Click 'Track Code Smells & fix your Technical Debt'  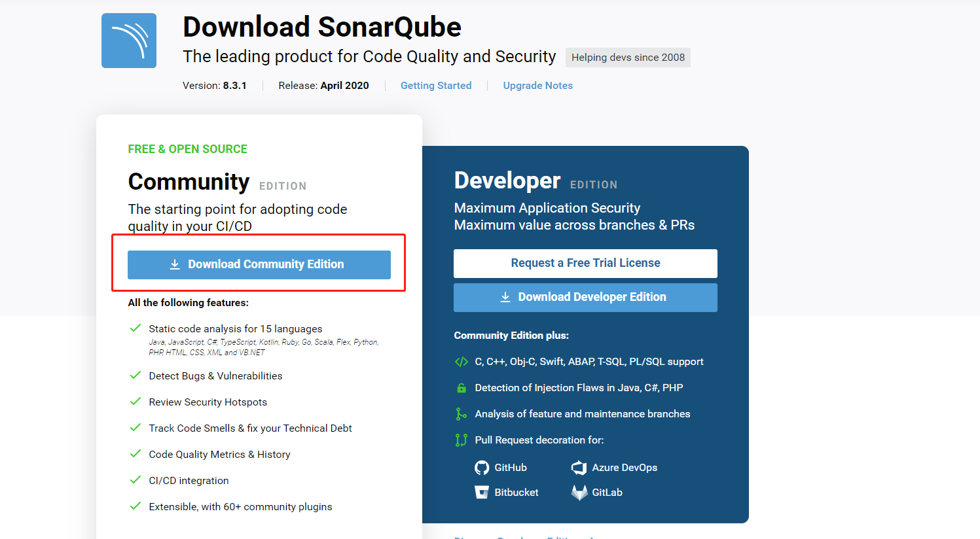click(x=250, y=428)
